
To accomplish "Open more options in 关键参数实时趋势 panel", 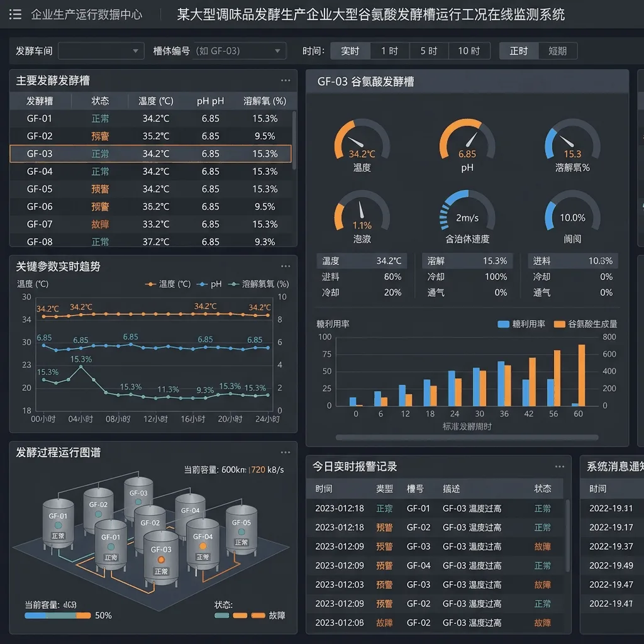I will (x=286, y=266).
